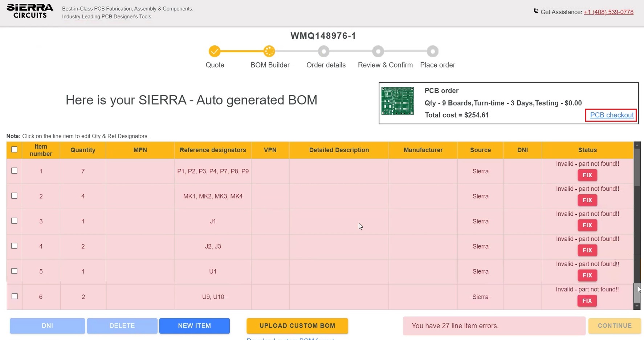Click the DNI button below the table
The height and width of the screenshot is (340, 644).
48,326
